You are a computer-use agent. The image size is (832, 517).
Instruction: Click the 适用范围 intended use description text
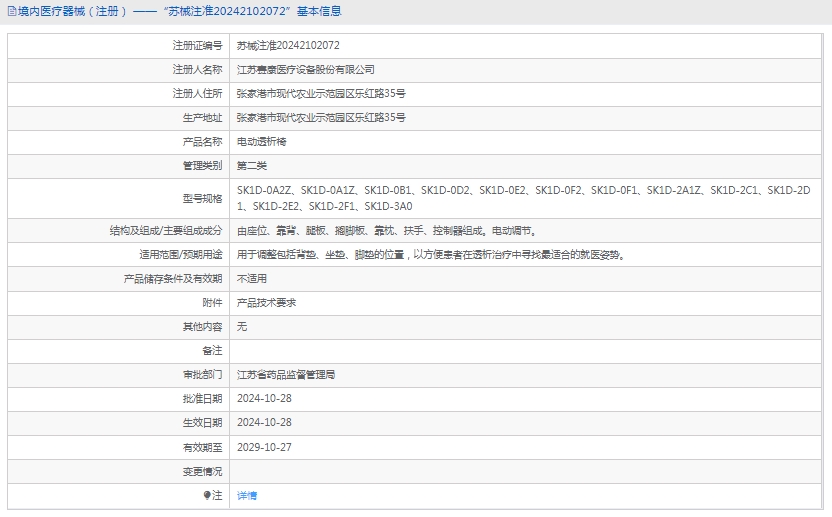430,254
